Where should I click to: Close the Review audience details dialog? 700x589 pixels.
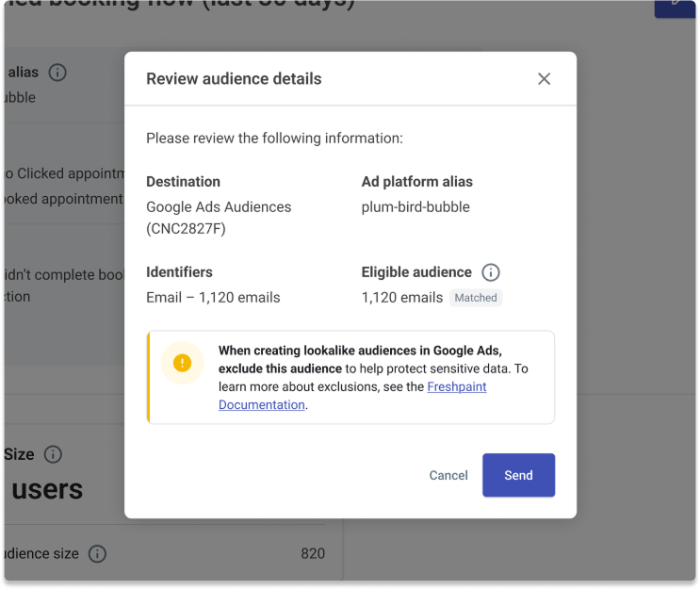point(544,79)
